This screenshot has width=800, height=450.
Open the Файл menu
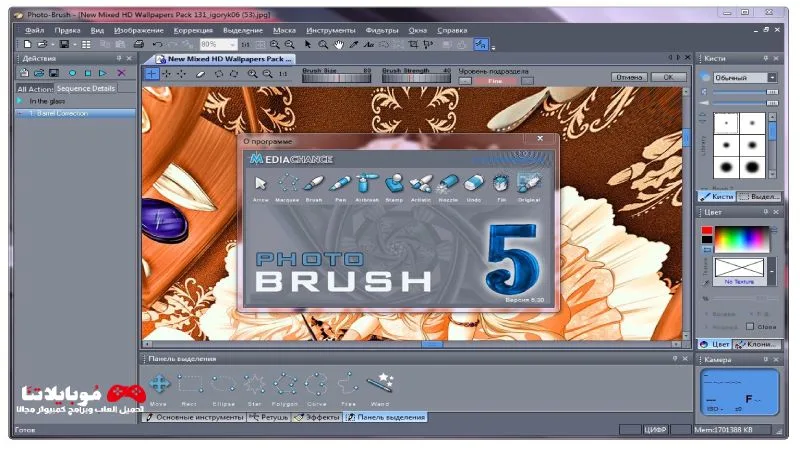point(35,30)
